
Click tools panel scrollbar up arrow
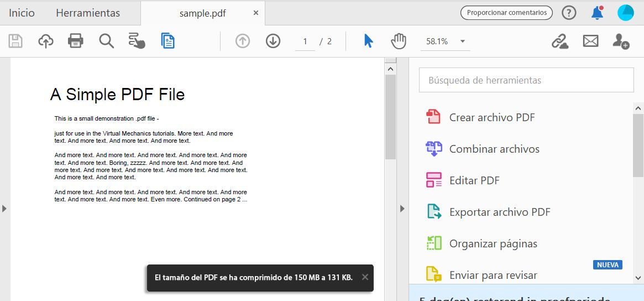coord(638,108)
